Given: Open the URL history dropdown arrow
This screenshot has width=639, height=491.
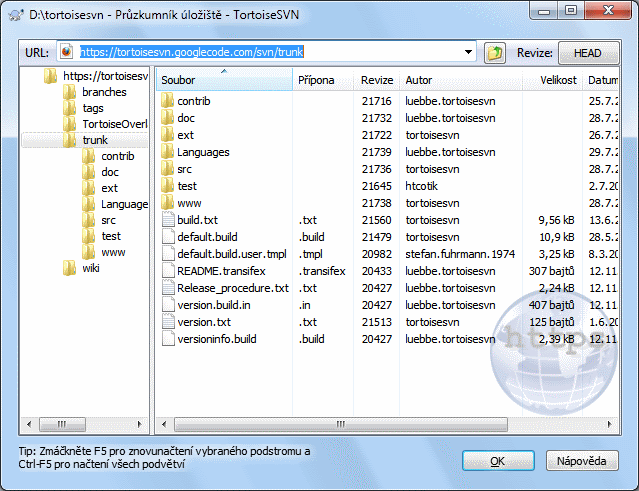Looking at the screenshot, I should click(468, 52).
